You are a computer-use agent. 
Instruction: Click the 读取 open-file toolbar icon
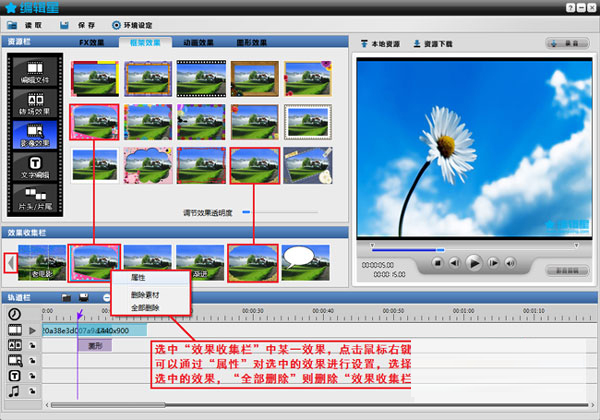tap(12, 25)
